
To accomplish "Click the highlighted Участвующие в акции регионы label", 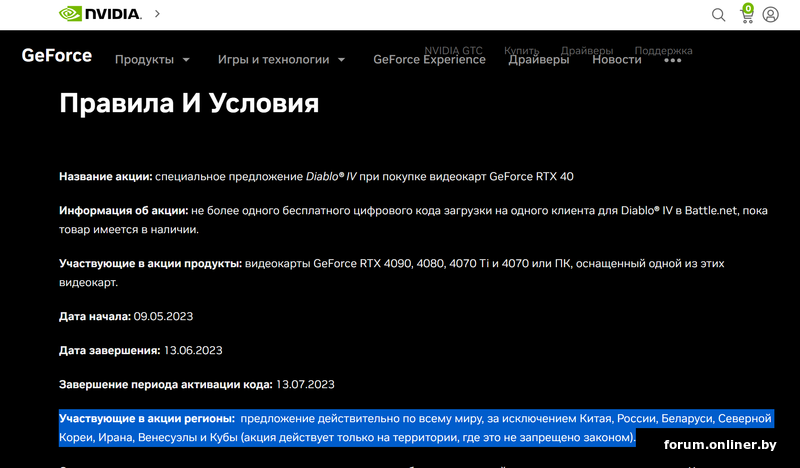I will (147, 418).
